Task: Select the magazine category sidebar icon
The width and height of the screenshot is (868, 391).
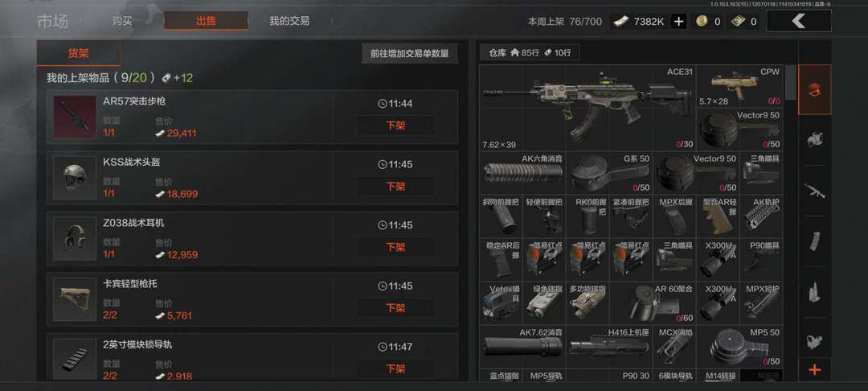Action: click(814, 241)
